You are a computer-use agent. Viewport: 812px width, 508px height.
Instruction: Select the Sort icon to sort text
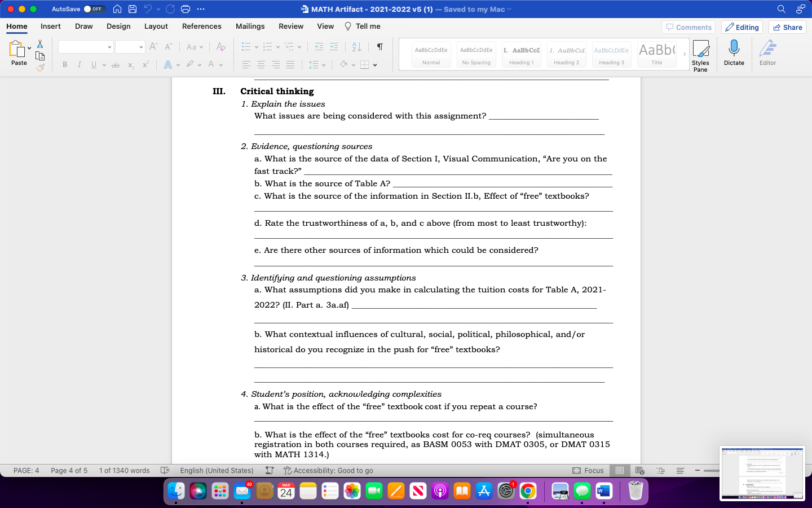click(356, 47)
